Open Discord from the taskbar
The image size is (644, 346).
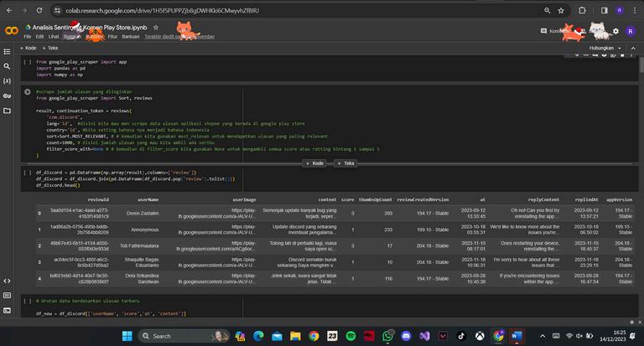[x=406, y=336]
